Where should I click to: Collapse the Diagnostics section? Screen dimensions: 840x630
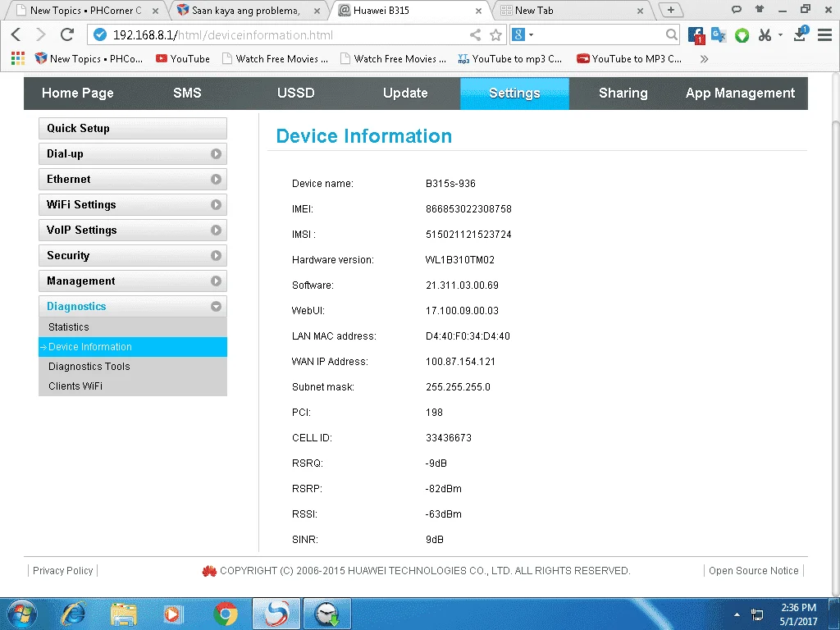point(133,307)
